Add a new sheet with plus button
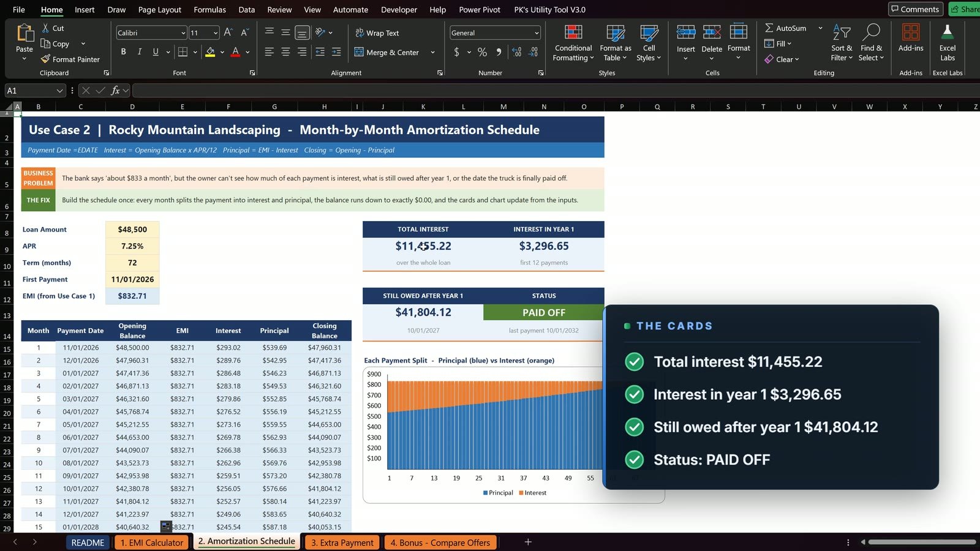The height and width of the screenshot is (551, 980). coord(528,542)
